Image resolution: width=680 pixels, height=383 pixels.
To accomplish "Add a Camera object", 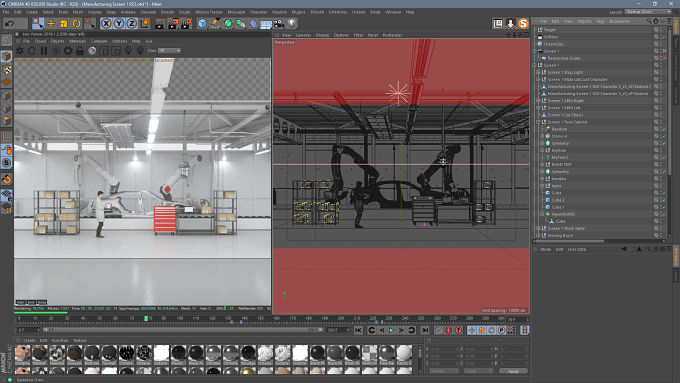I will tap(278, 23).
